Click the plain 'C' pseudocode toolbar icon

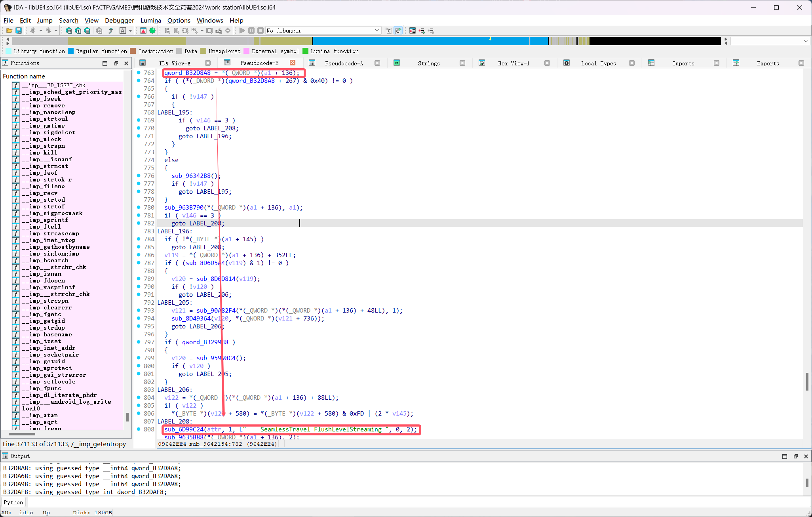click(389, 31)
